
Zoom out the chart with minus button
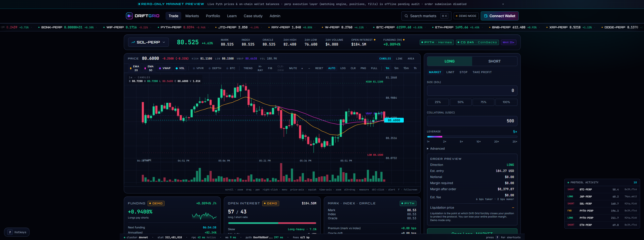pos(309,68)
